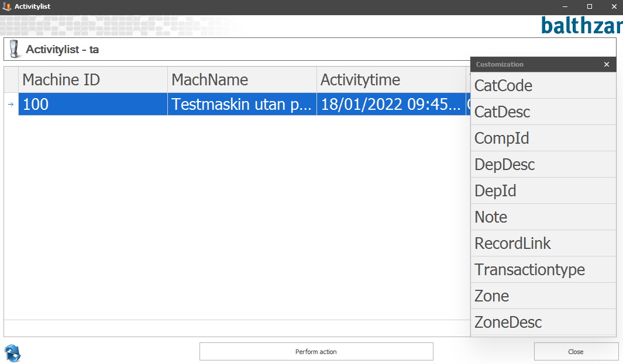Select Transactiontype in the Customization list

543,270
